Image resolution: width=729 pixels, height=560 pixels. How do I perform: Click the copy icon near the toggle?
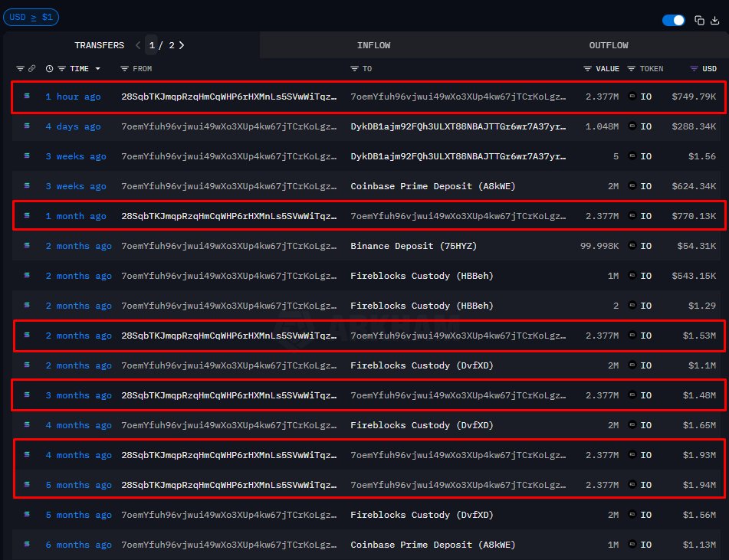point(699,21)
